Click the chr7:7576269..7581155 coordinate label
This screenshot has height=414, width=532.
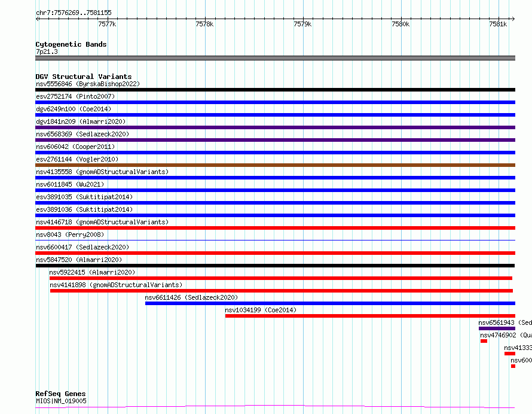74,13
